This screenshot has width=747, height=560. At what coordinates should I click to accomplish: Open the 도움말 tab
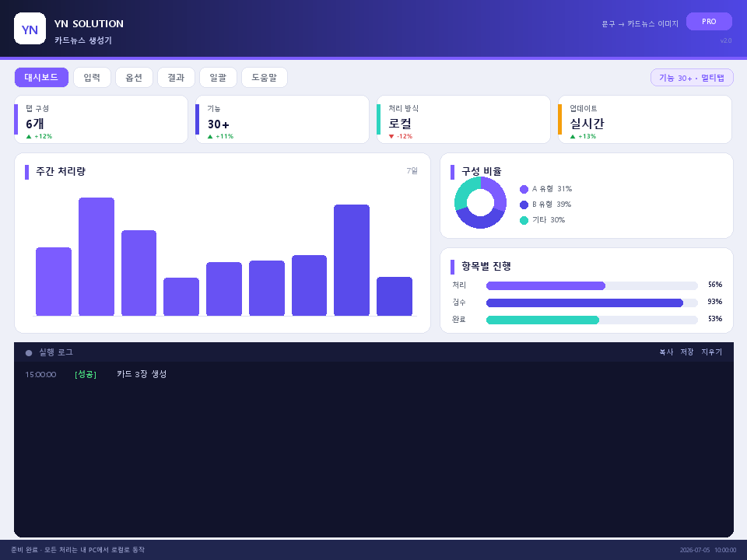264,77
